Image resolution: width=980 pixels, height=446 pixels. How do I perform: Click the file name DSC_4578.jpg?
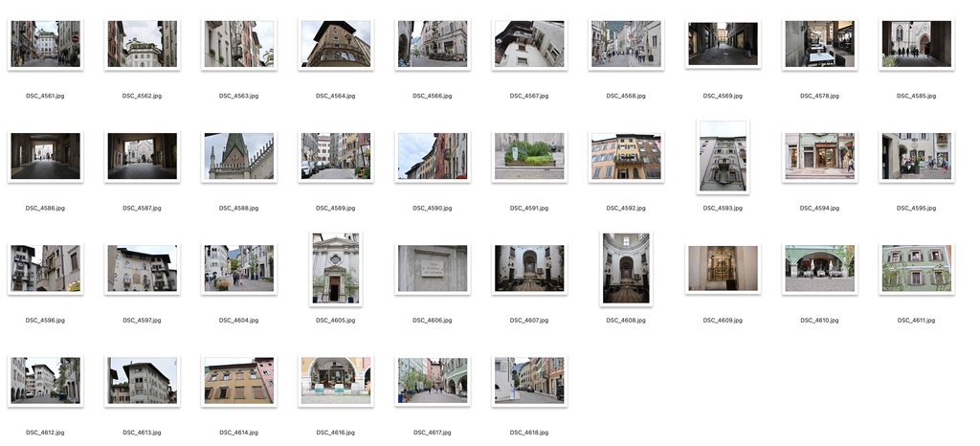tap(820, 97)
